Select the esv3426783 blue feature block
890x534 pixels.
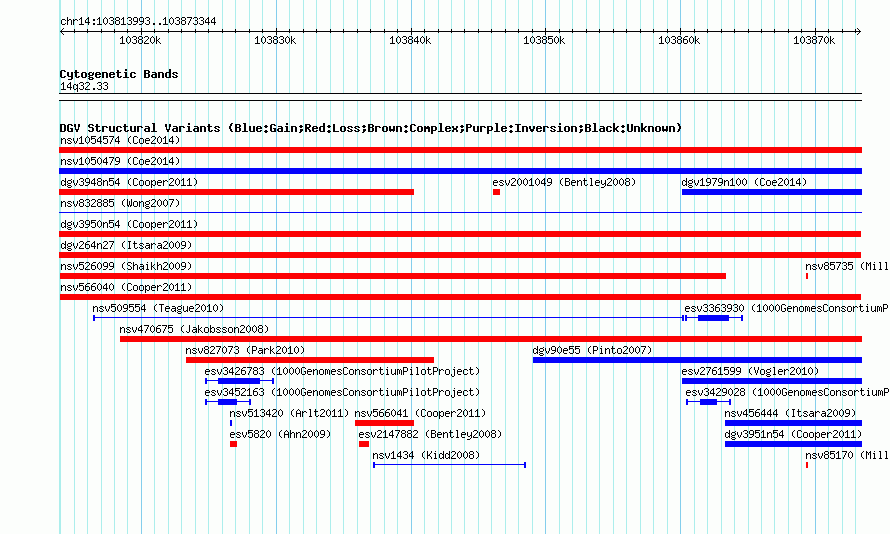240,381
